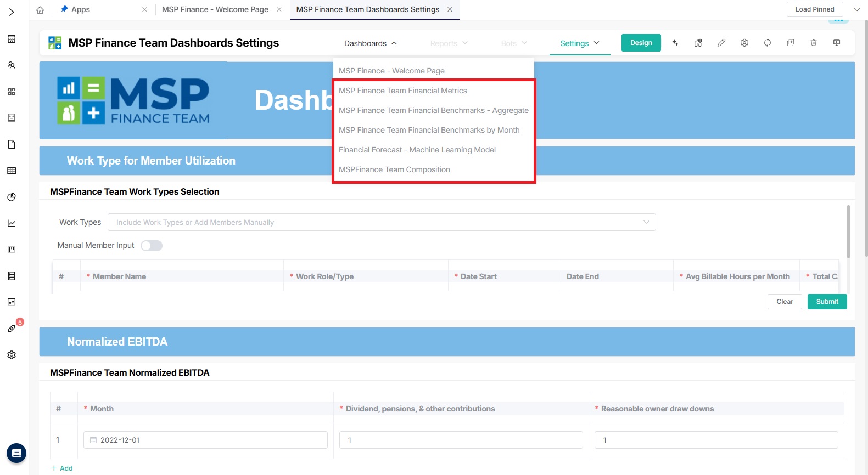868x475 pixels.
Task: Select Financial Forecast - Machine Learning Model
Action: 417,150
